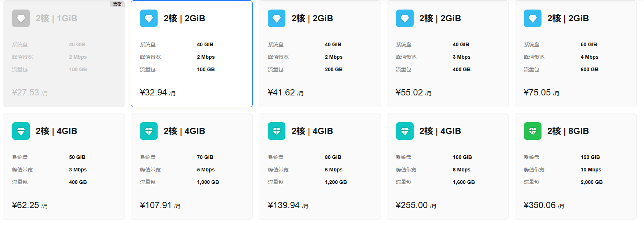The height and width of the screenshot is (225, 644).
Task: Click the 售罄 badge on the 1GiB card
Action: click(117, 4)
